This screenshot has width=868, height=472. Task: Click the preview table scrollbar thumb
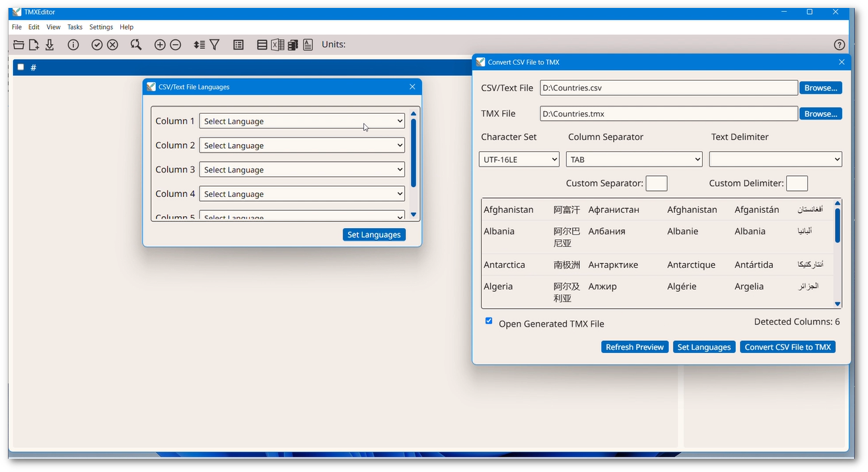838,225
